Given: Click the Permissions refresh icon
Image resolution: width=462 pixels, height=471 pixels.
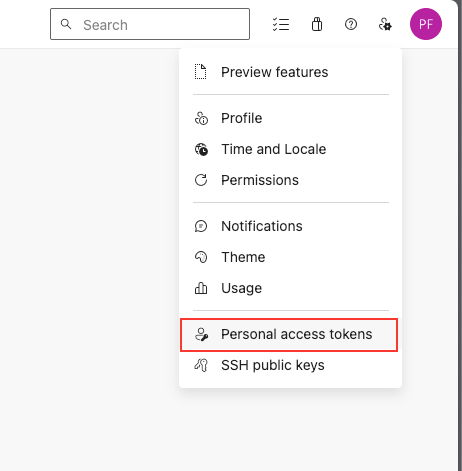Looking at the screenshot, I should 201,180.
